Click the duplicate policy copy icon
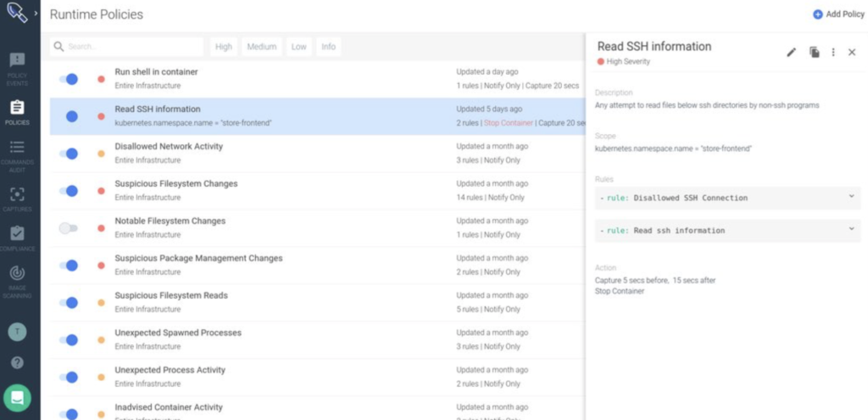The image size is (868, 420). (x=814, y=53)
